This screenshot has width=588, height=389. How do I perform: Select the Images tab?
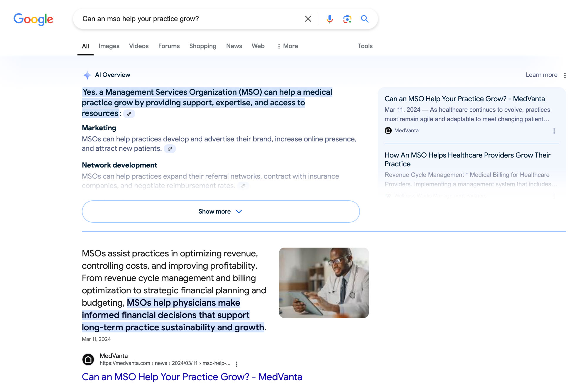(x=109, y=46)
